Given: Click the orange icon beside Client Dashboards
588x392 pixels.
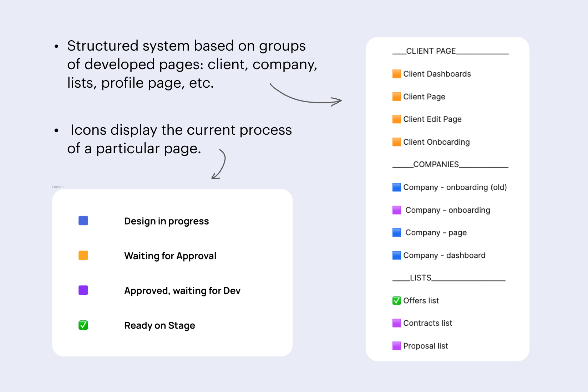Looking at the screenshot, I should (396, 74).
